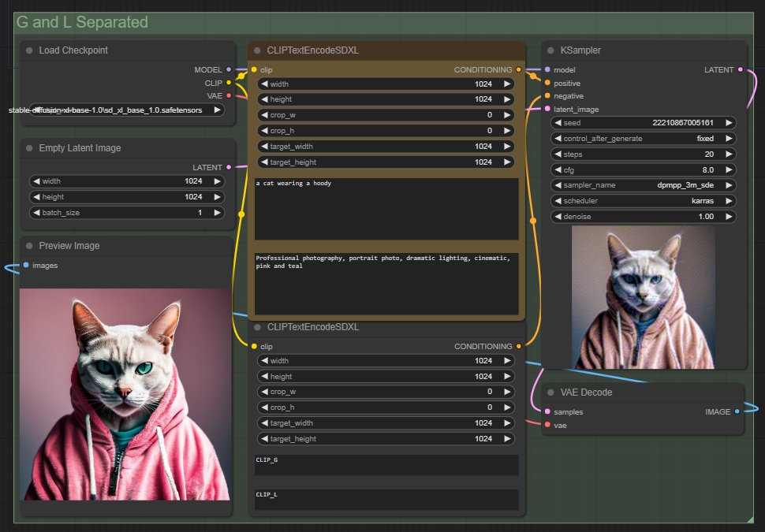Click the vae input port on VAE Decode
Viewport: 765px width, 532px height.
[547, 425]
